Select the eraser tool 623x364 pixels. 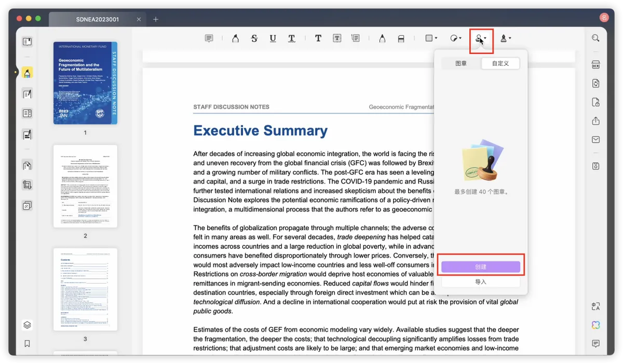(x=401, y=38)
